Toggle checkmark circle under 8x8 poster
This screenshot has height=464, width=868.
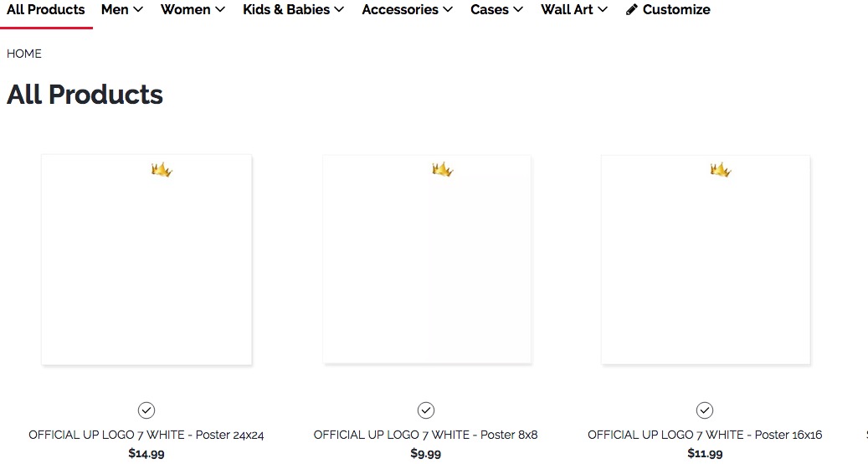click(426, 410)
